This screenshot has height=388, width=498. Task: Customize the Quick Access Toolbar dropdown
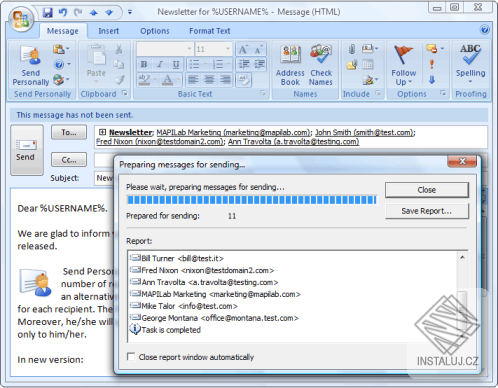pyautogui.click(x=130, y=12)
